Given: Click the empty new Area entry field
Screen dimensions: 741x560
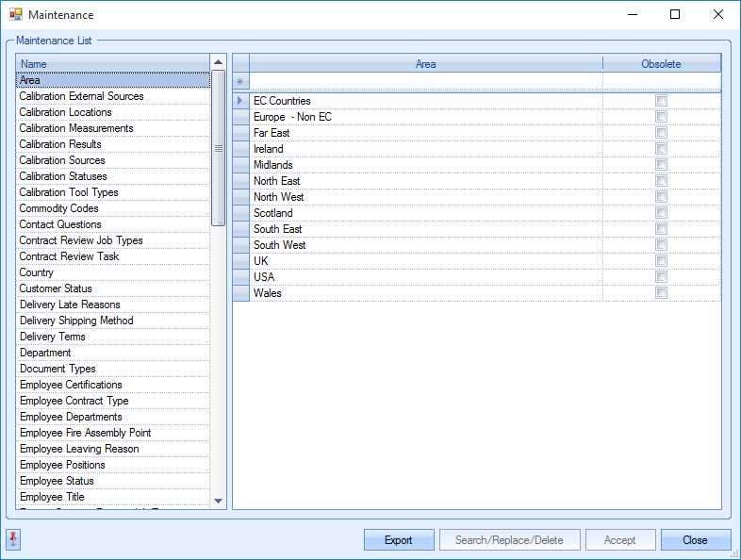Looking at the screenshot, I should [x=425, y=83].
